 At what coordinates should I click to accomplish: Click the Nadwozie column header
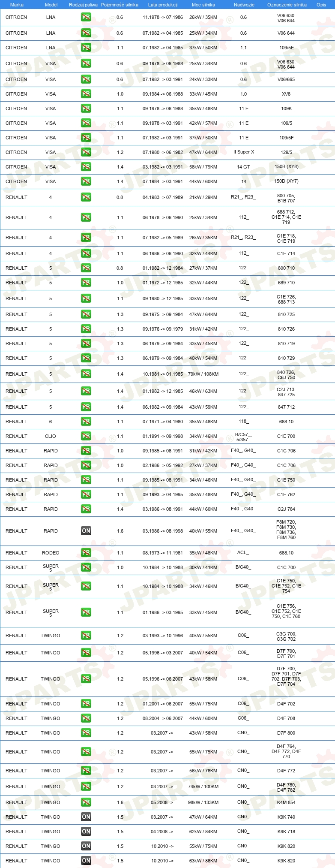click(244, 5)
